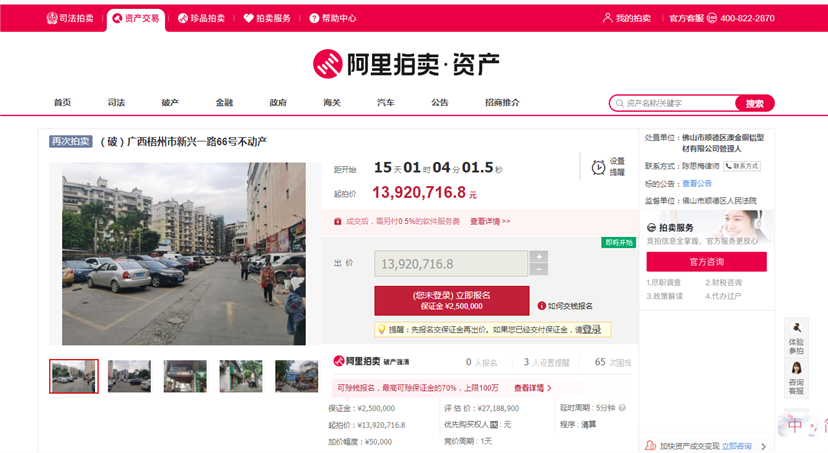Click the 登录 link in reminder
Viewport: 828px width, 453px height.
[x=591, y=329]
